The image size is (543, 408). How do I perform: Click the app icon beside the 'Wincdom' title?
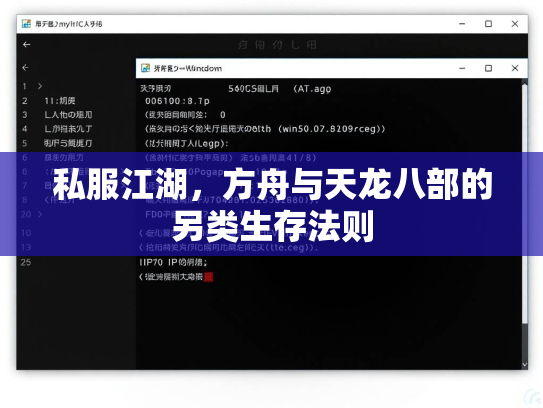coord(145,68)
